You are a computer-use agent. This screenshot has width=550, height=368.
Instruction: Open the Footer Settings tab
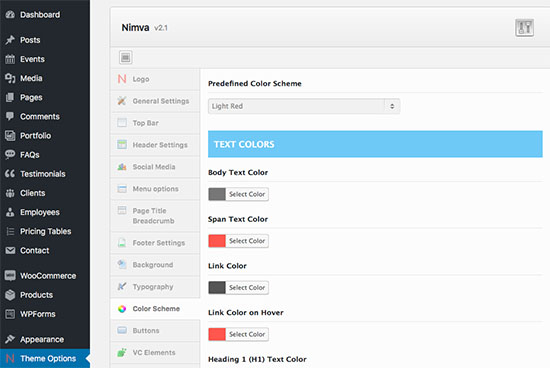pos(155,243)
